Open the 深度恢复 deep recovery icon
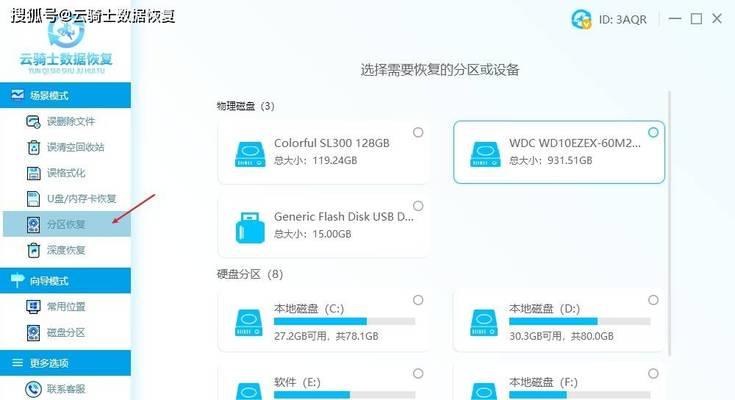The height and width of the screenshot is (400, 735). [x=33, y=250]
